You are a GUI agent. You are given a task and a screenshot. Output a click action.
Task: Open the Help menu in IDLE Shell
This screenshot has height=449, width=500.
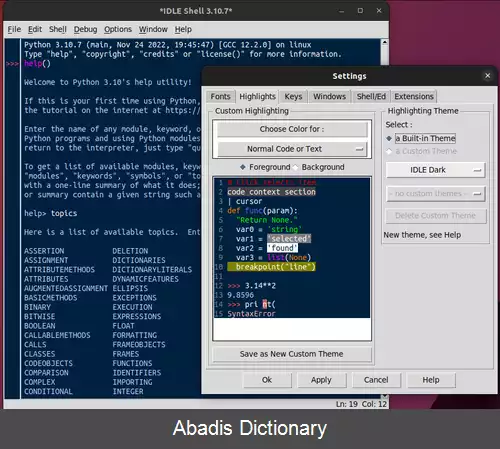pos(183,29)
